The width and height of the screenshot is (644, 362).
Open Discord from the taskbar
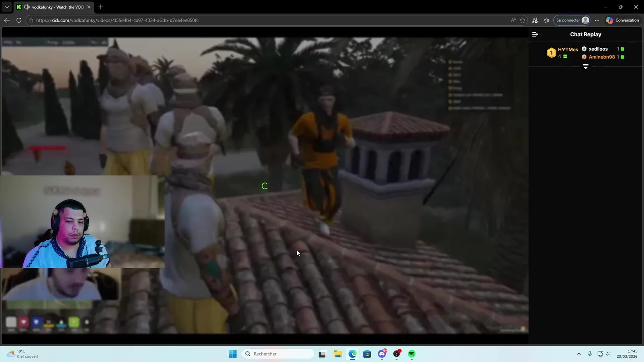(x=382, y=354)
